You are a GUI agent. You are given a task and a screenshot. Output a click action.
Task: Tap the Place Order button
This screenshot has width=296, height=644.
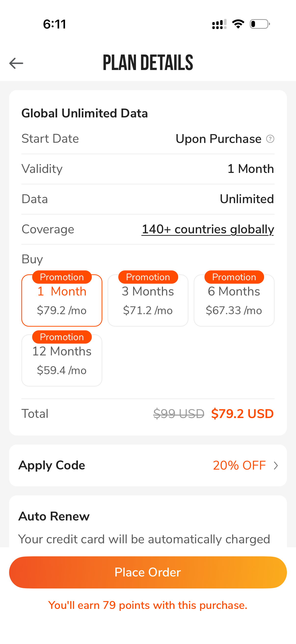(148, 572)
